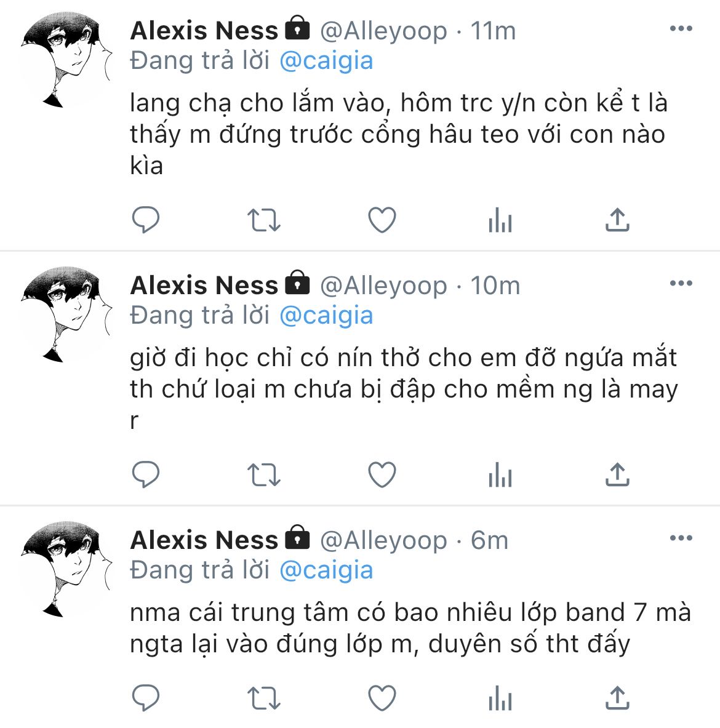Like the tweet posted 11m ago
The height and width of the screenshot is (728, 720).
pyautogui.click(x=382, y=220)
